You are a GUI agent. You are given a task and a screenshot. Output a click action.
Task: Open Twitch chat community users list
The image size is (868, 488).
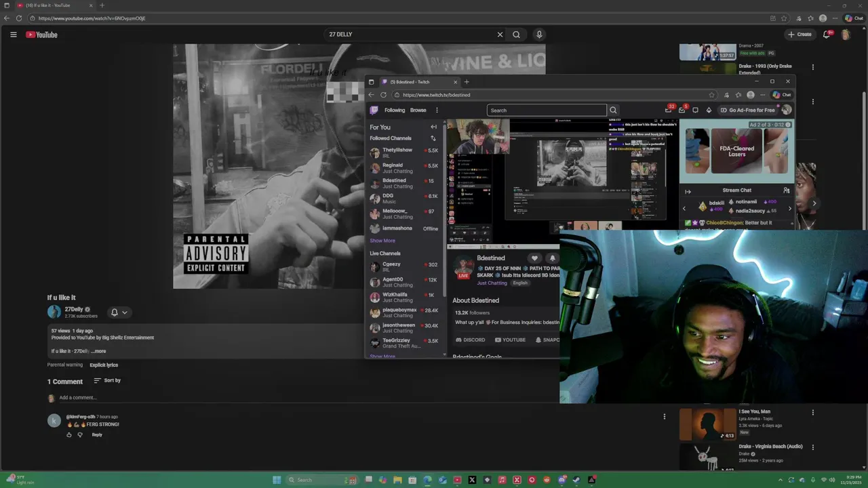[786, 190]
